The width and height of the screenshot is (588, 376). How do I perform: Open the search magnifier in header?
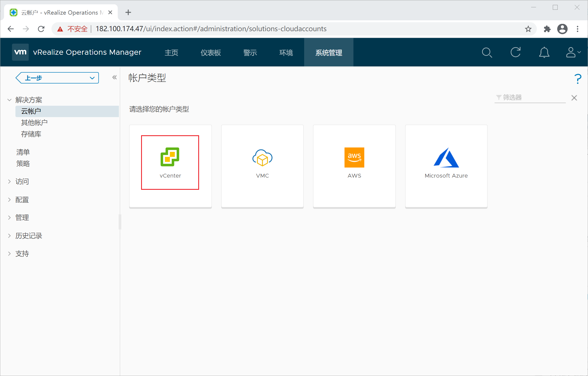487,52
